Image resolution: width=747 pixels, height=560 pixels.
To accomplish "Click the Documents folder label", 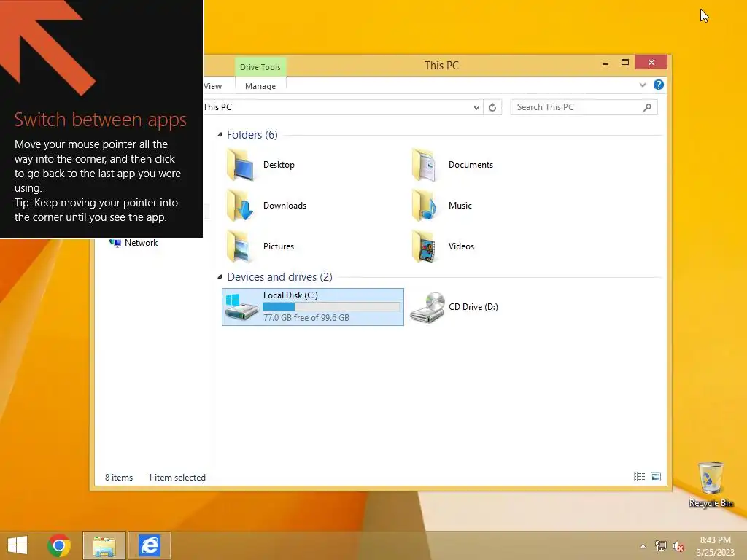I will [x=471, y=165].
